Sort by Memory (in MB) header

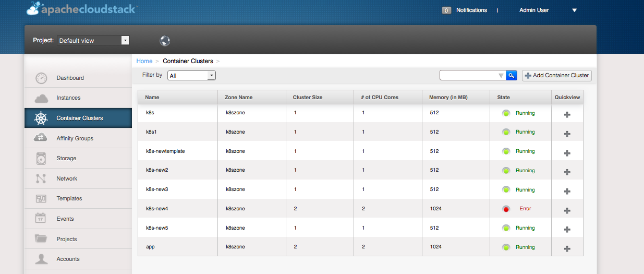pyautogui.click(x=456, y=97)
